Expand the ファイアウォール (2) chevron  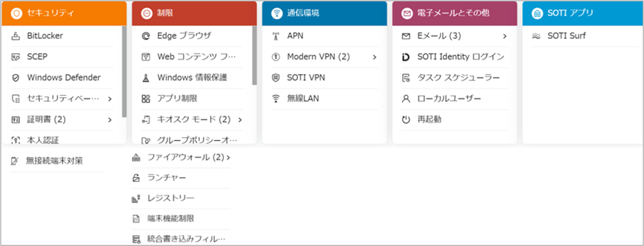(x=228, y=158)
